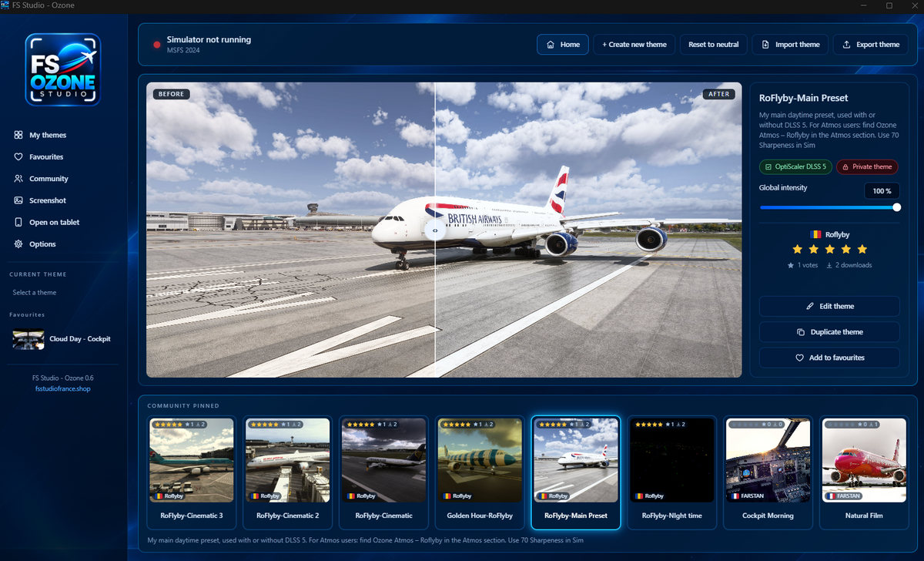Image resolution: width=924 pixels, height=561 pixels.
Task: Click the "1 votes" count text
Action: (x=808, y=265)
